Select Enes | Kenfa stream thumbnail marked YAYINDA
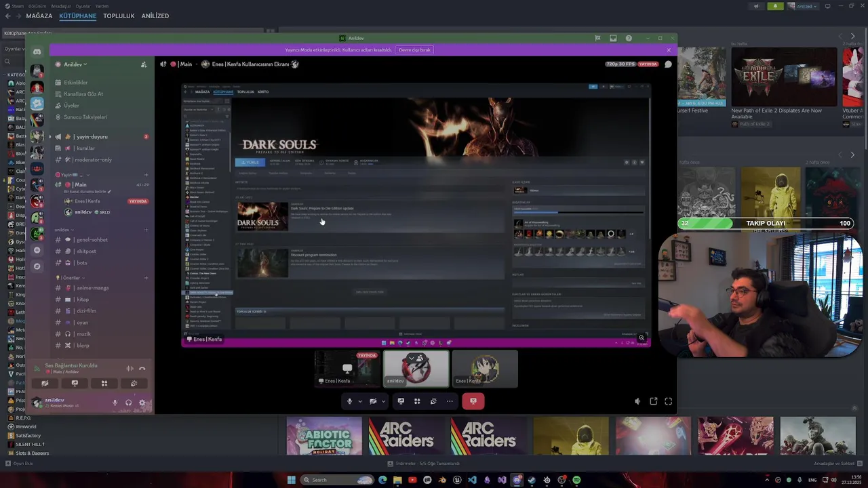 click(x=347, y=369)
